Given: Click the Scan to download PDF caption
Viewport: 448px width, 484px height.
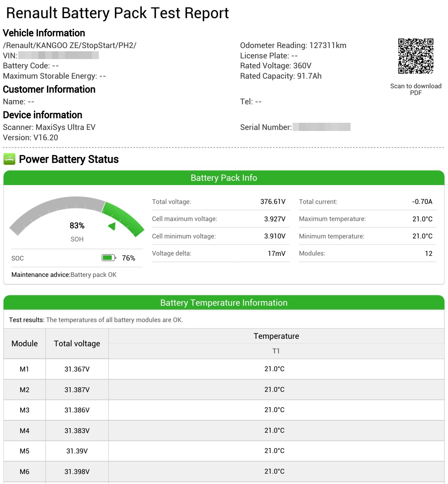Looking at the screenshot, I should click(x=416, y=89).
